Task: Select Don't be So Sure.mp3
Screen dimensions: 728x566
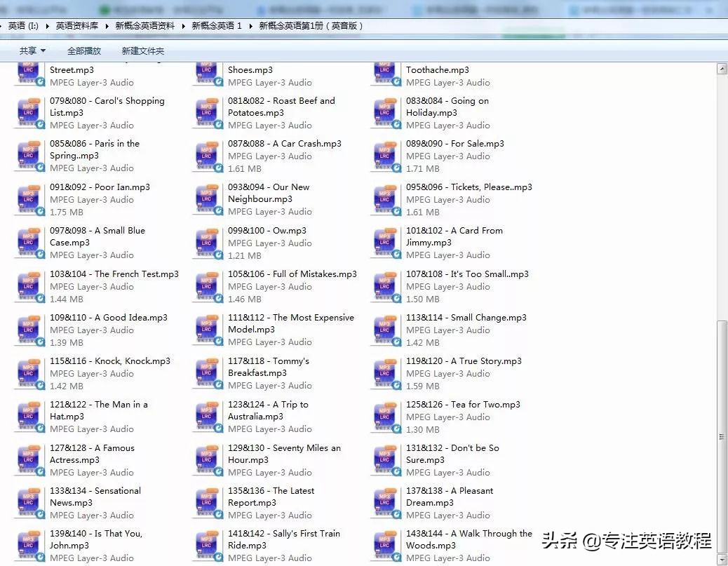Action: coord(452,454)
